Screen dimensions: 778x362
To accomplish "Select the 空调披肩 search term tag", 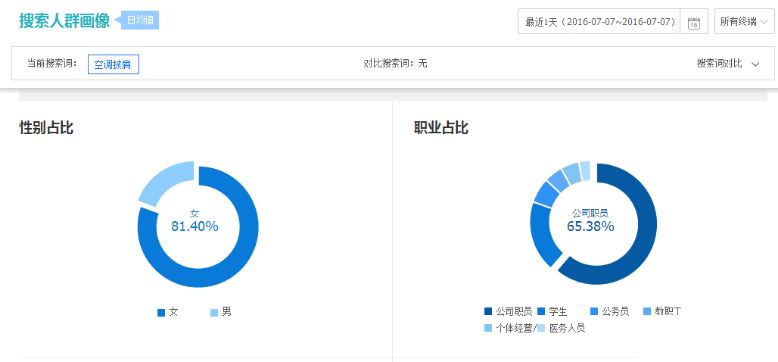I will [x=114, y=64].
